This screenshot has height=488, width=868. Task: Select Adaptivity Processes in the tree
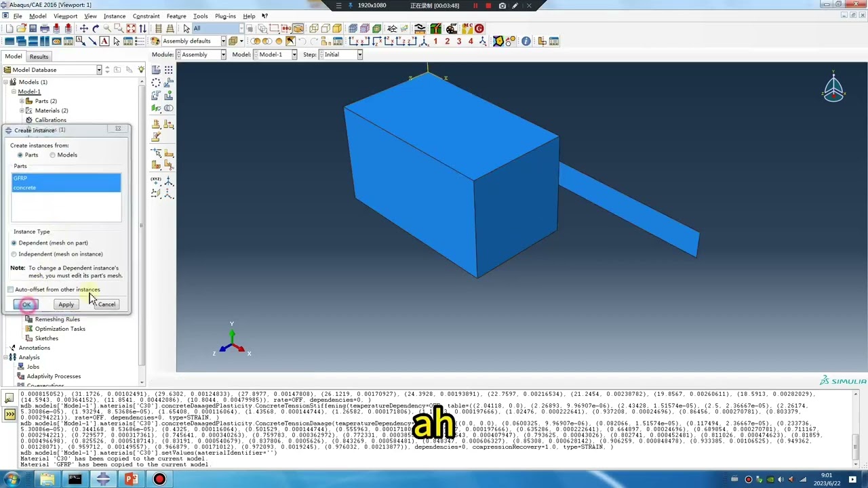pos(54,376)
